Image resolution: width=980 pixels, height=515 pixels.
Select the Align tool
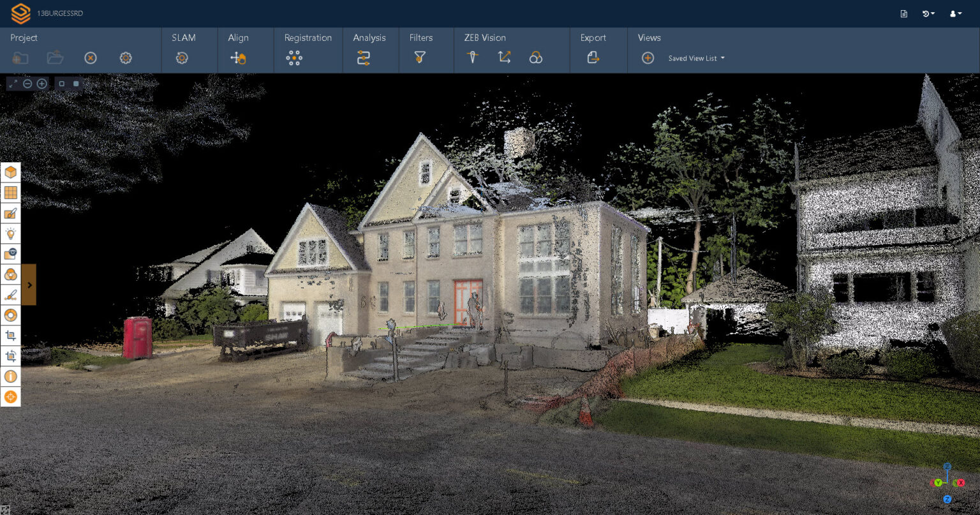[238, 57]
